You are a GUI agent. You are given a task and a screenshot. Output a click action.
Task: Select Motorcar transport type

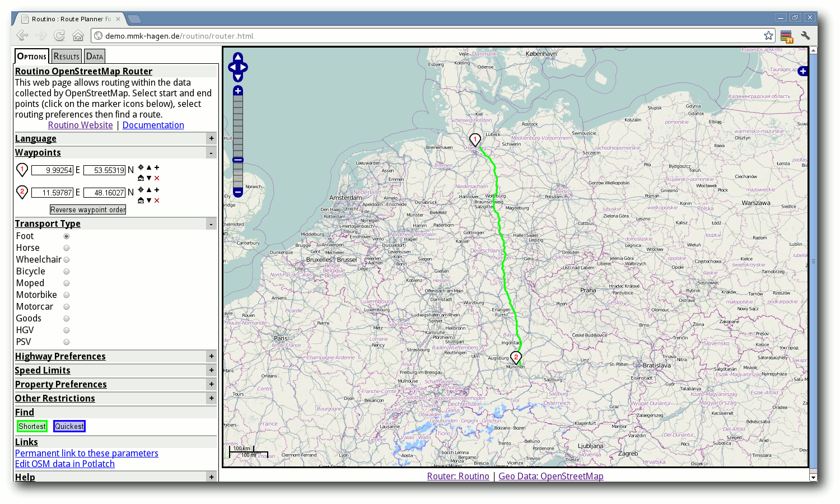click(x=66, y=307)
